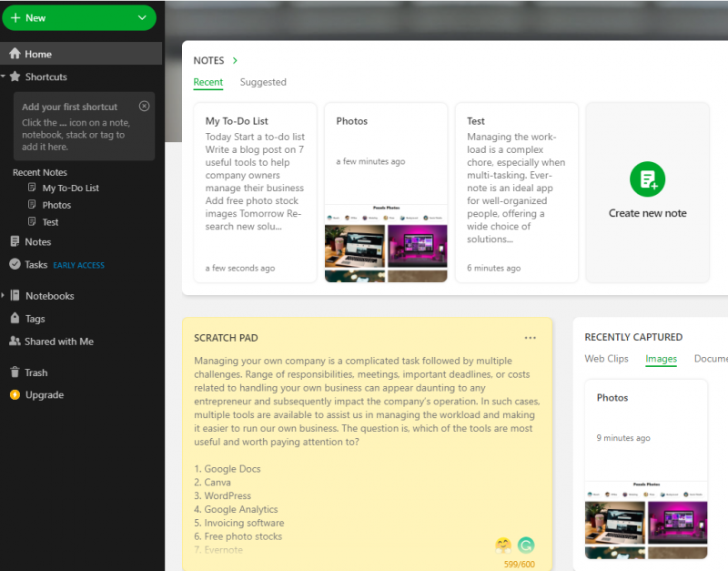Click the Upgrade label in sidebar
Image resolution: width=728 pixels, height=571 pixels.
click(x=44, y=395)
